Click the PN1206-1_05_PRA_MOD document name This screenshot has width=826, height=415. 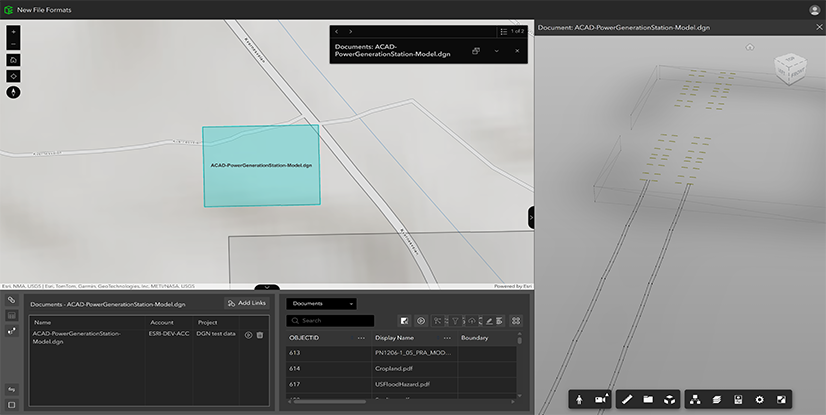(x=412, y=353)
